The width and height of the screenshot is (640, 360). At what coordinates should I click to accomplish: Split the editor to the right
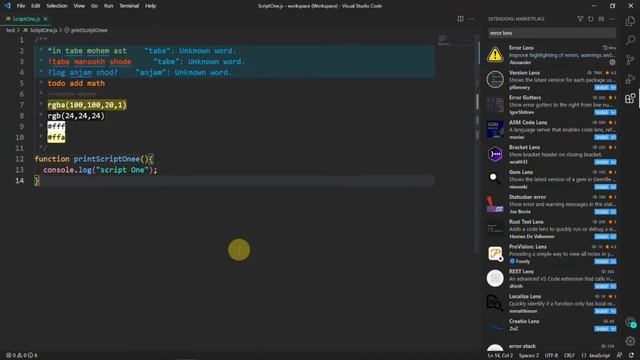pyautogui.click(x=460, y=19)
